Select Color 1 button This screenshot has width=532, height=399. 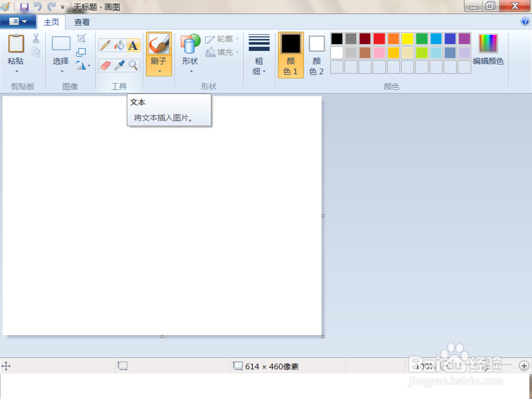click(291, 55)
